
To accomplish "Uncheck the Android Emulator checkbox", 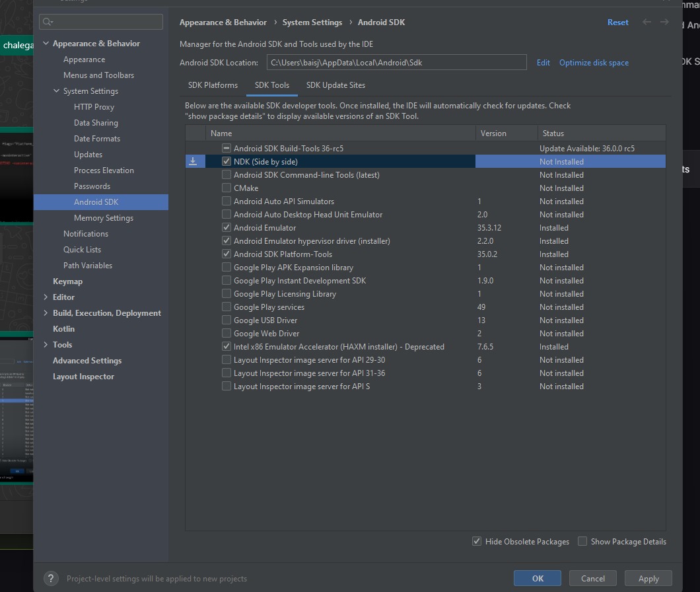I will coord(227,228).
